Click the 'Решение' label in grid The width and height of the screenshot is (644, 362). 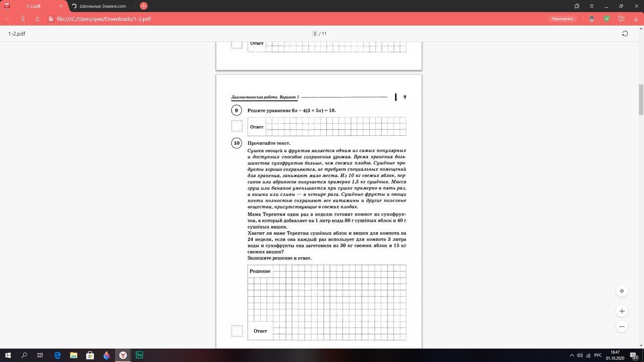260,271
